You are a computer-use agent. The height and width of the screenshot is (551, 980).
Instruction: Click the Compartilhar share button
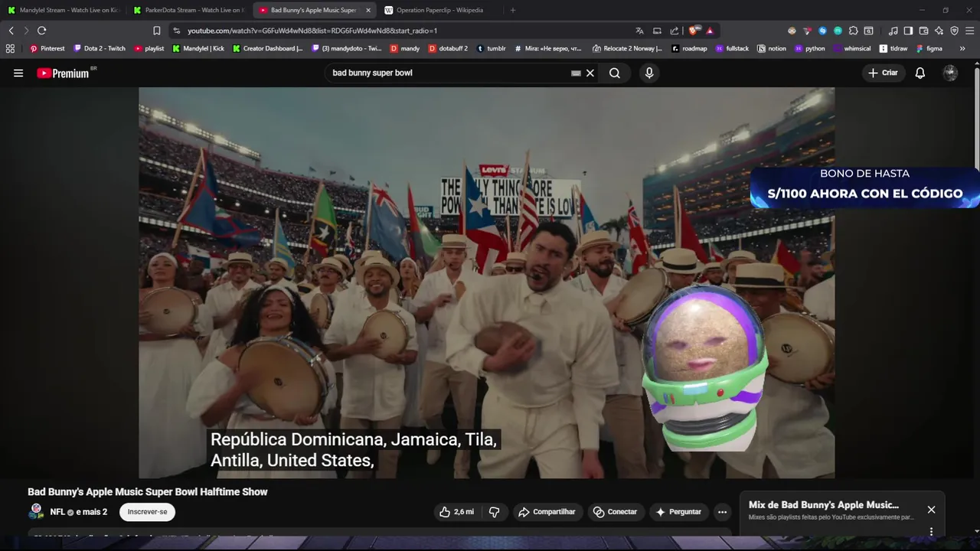click(x=547, y=512)
